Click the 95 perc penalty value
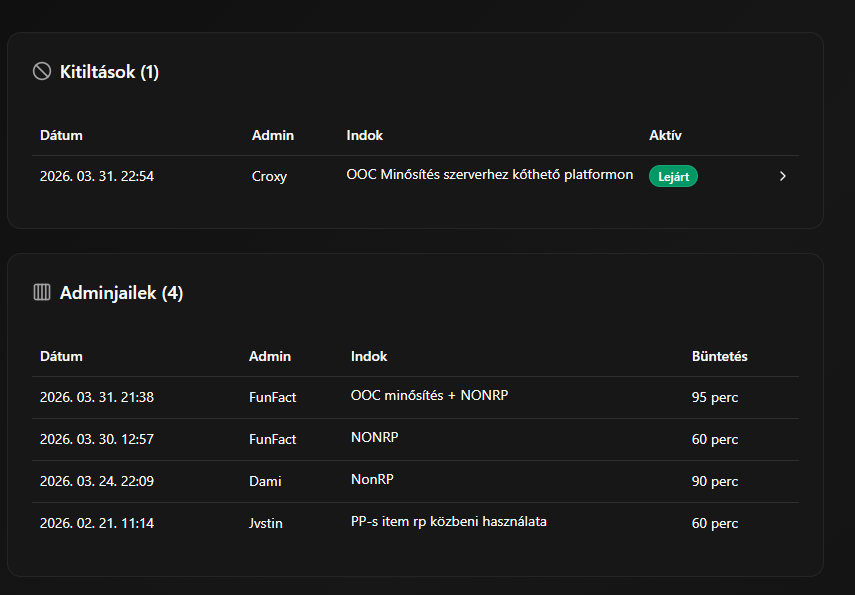 [714, 397]
